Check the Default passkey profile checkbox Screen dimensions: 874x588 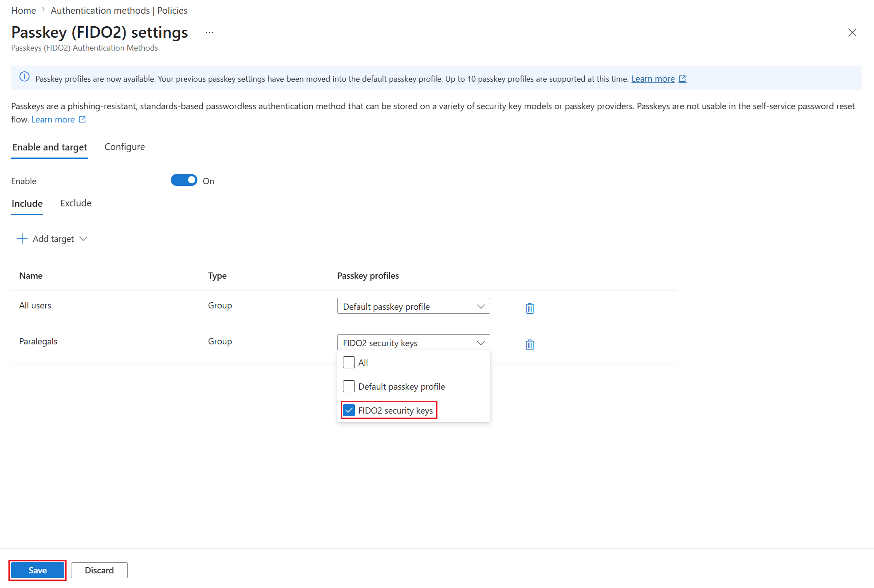[x=349, y=387]
